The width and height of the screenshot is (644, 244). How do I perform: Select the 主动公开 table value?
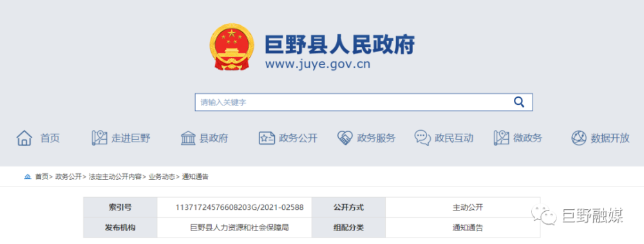(x=468, y=207)
